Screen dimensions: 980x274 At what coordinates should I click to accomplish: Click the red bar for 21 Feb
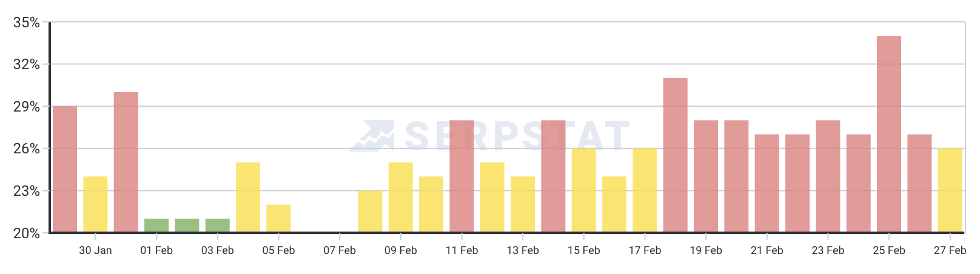[767, 182]
